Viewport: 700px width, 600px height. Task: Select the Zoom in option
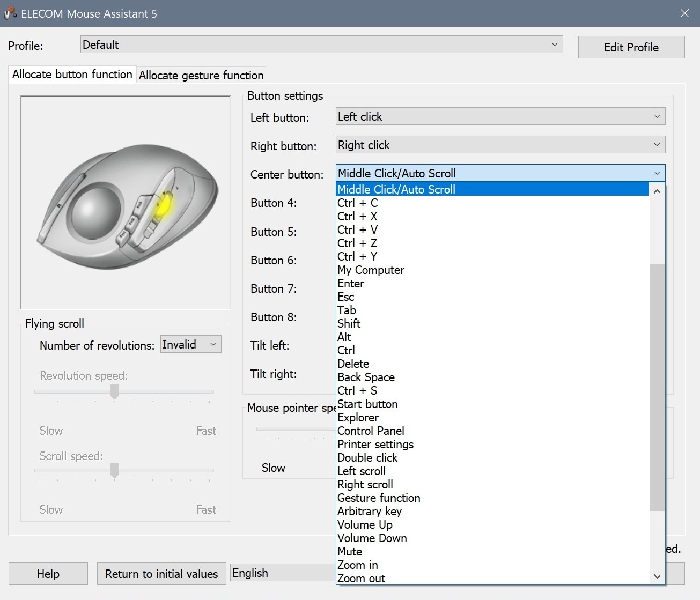[492, 565]
